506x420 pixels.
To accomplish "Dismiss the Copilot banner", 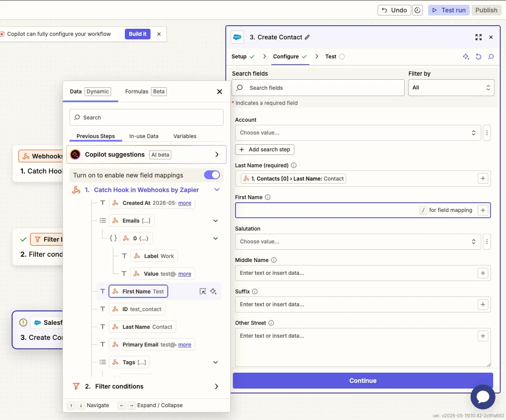I will 159,34.
